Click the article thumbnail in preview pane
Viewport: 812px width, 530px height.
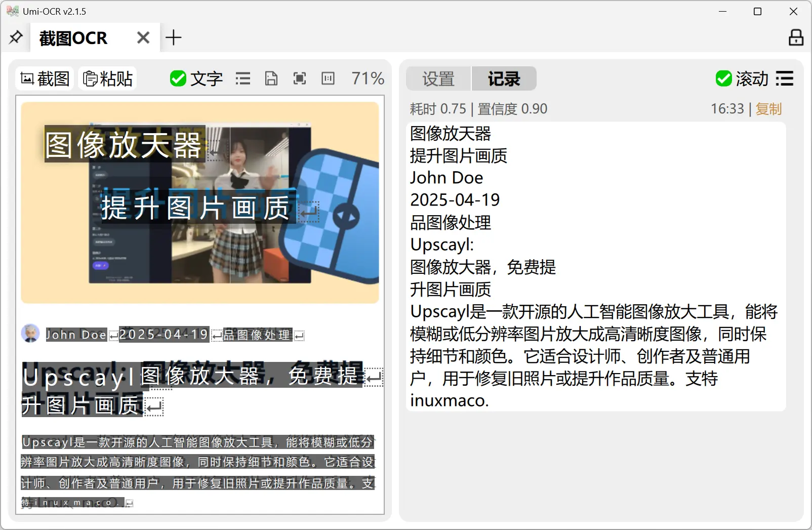pyautogui.click(x=200, y=202)
